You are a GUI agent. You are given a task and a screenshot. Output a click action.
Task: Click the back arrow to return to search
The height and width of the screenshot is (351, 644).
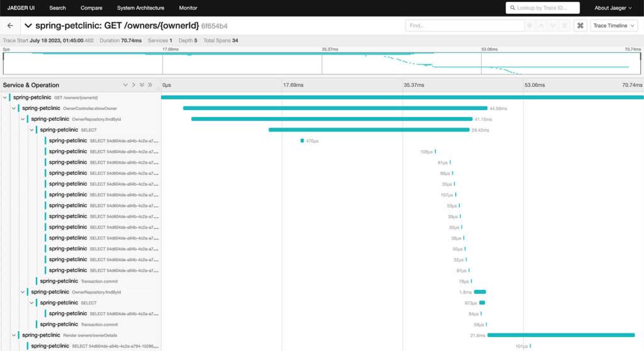point(10,26)
